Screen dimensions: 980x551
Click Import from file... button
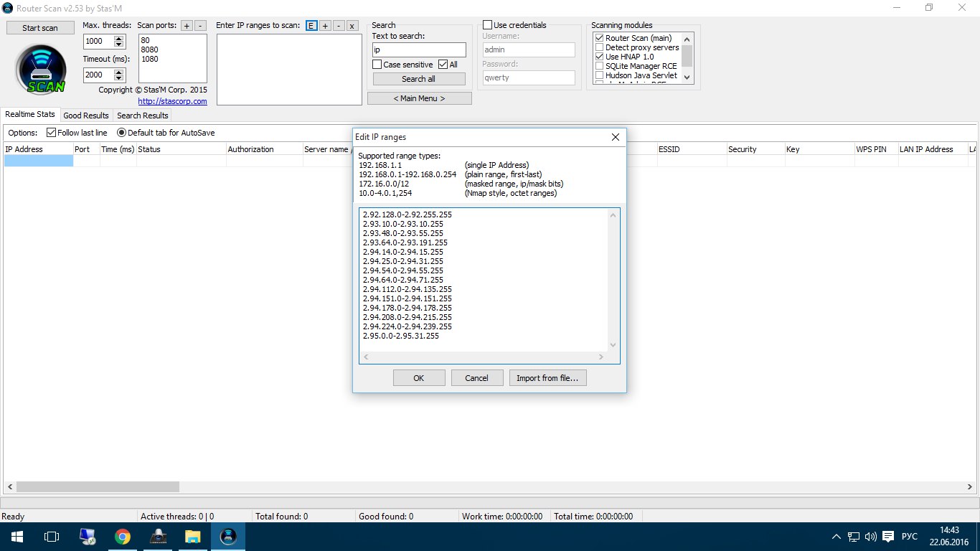pyautogui.click(x=547, y=378)
